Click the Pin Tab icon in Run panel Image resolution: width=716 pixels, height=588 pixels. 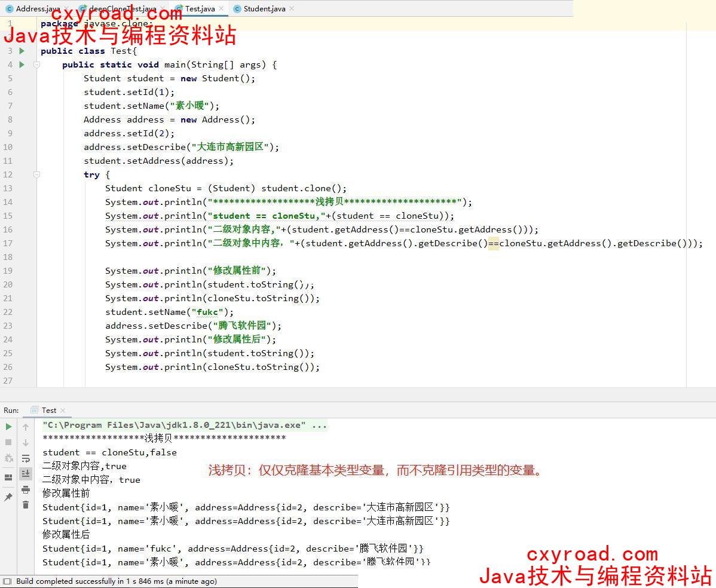(x=8, y=497)
